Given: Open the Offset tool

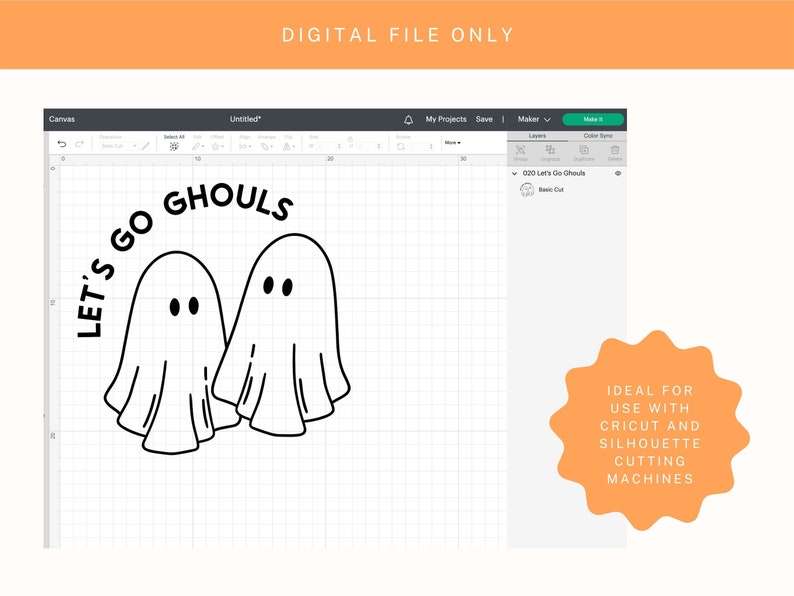Looking at the screenshot, I should 216,146.
